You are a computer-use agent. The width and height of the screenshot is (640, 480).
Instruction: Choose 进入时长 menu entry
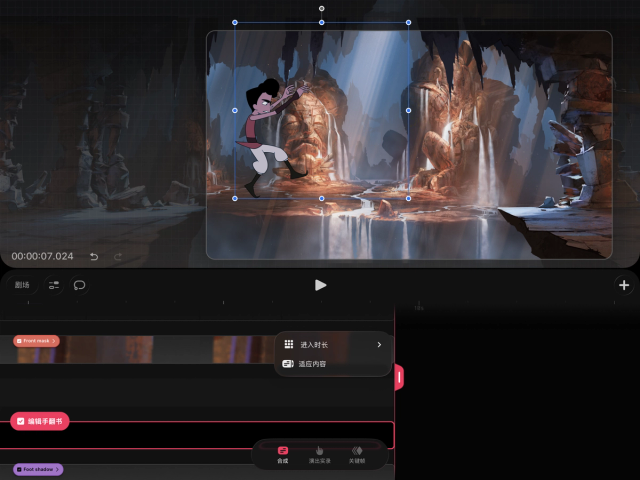[x=333, y=344]
